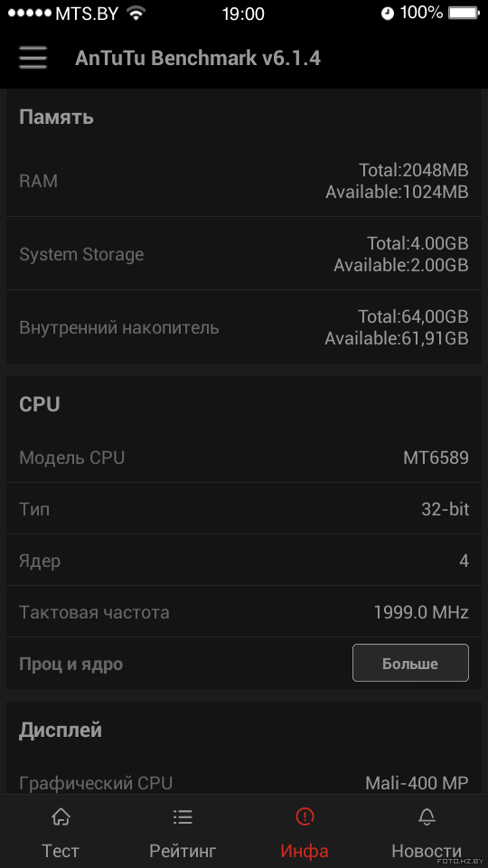Open the hamburger menu icon
488x868 pixels.
(x=33, y=58)
